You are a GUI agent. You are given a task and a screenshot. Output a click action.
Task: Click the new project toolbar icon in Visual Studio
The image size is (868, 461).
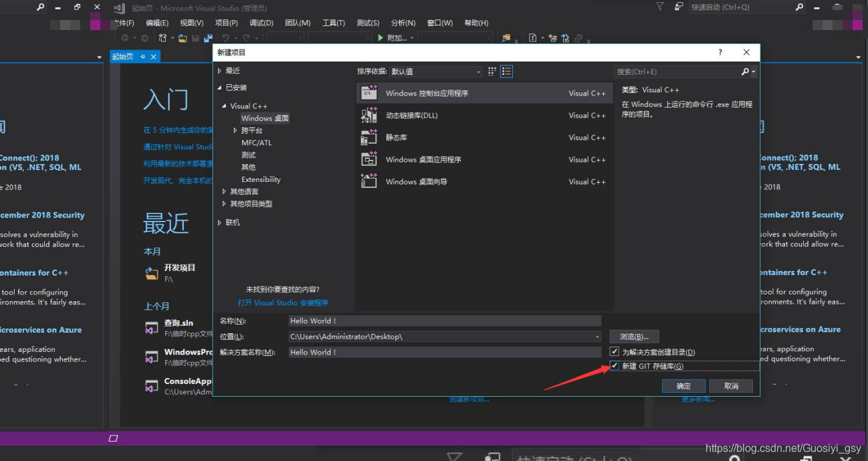[162, 38]
